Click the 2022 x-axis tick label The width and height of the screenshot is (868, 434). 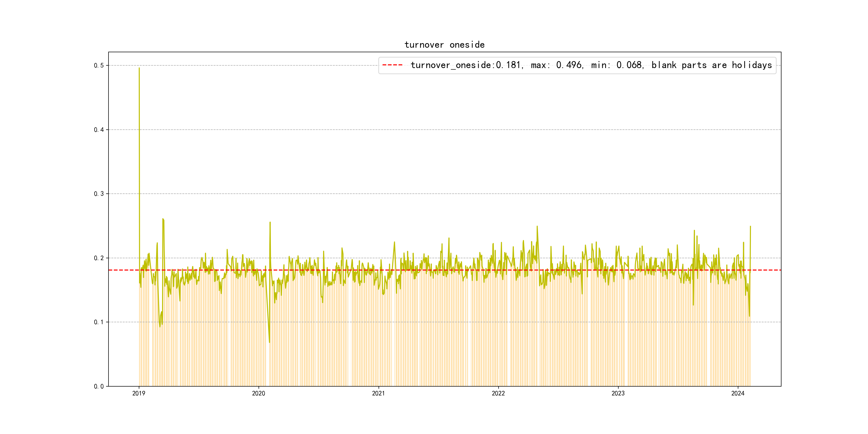point(498,393)
